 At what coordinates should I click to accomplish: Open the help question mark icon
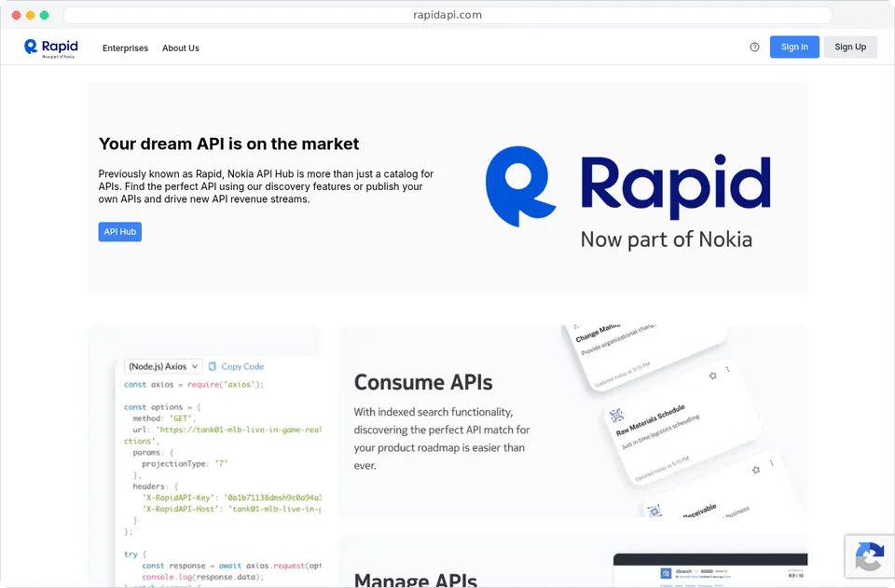754,48
